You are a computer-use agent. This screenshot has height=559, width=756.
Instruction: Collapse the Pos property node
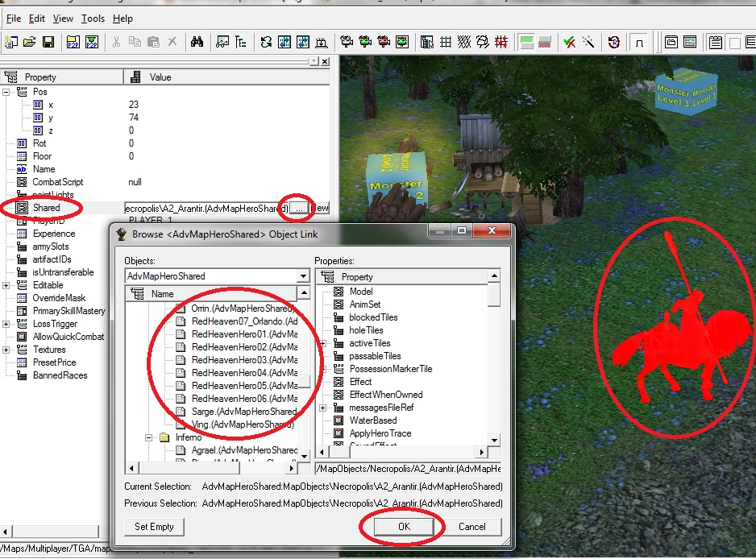pos(6,92)
